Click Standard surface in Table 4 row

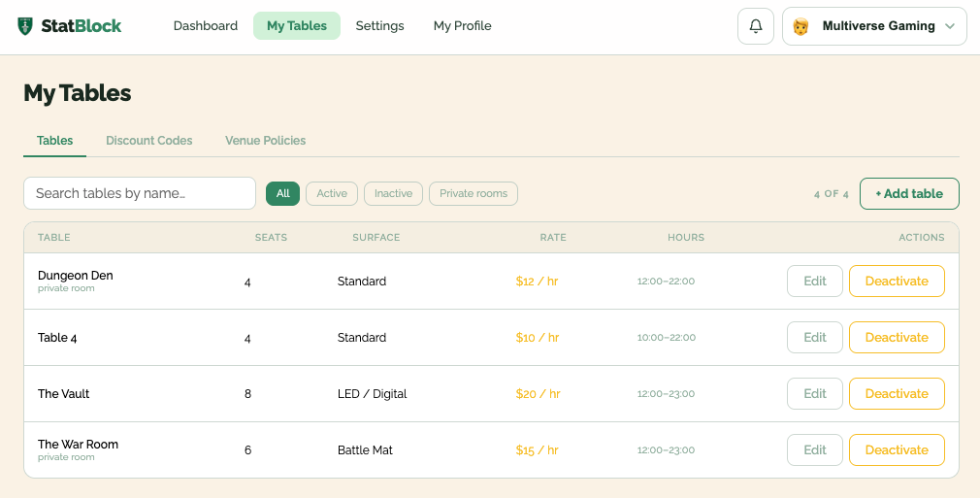point(362,338)
